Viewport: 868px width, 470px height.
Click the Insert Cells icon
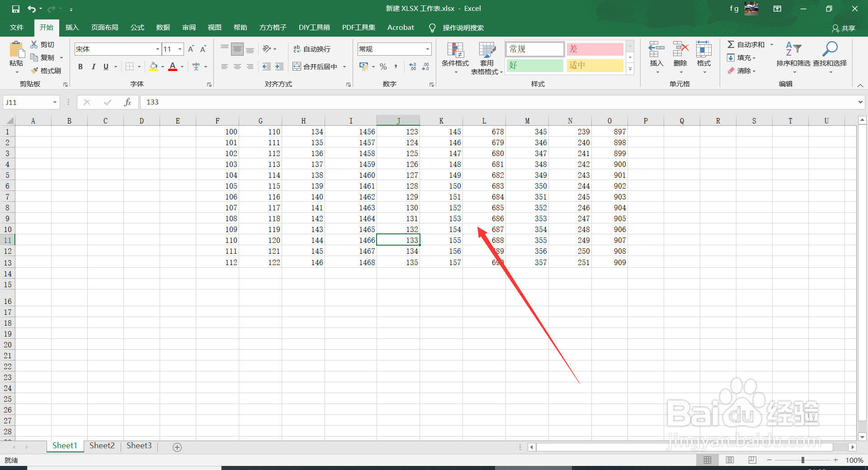[x=656, y=49]
